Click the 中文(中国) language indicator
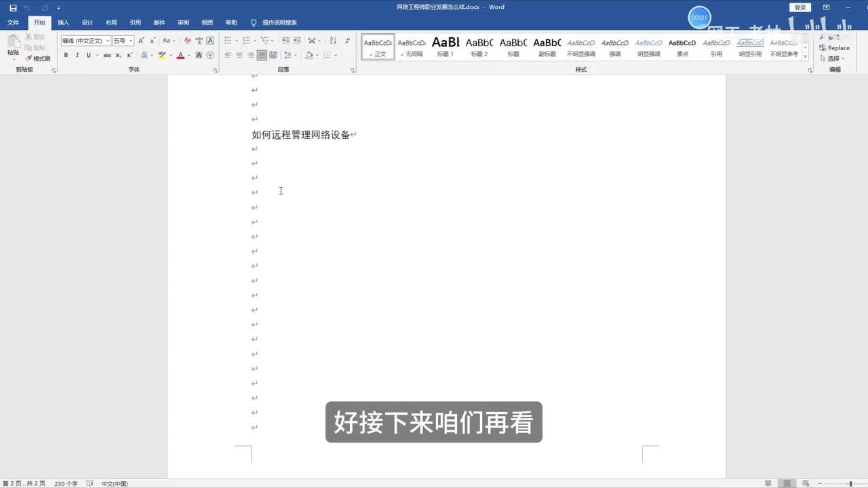 tap(115, 483)
